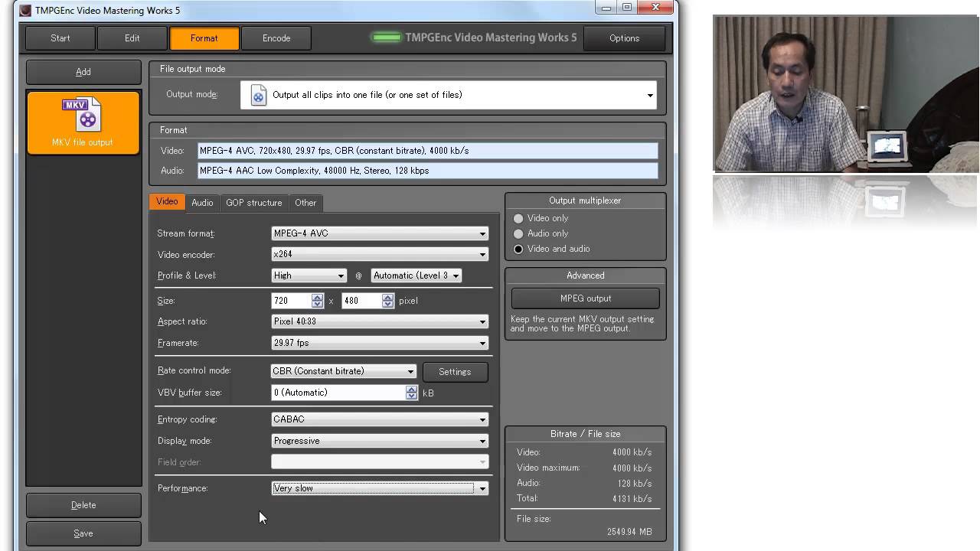Click the Video format summary field

click(x=427, y=151)
